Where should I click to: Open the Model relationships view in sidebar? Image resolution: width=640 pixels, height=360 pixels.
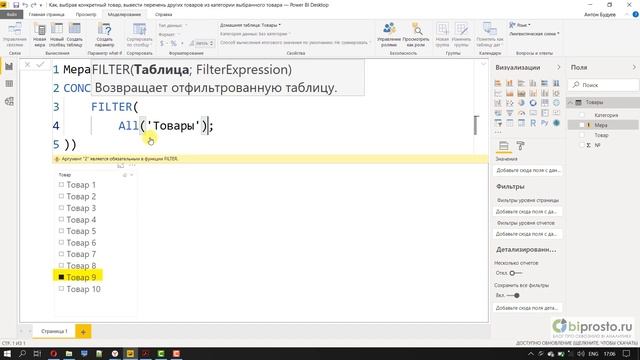pyautogui.click(x=9, y=101)
